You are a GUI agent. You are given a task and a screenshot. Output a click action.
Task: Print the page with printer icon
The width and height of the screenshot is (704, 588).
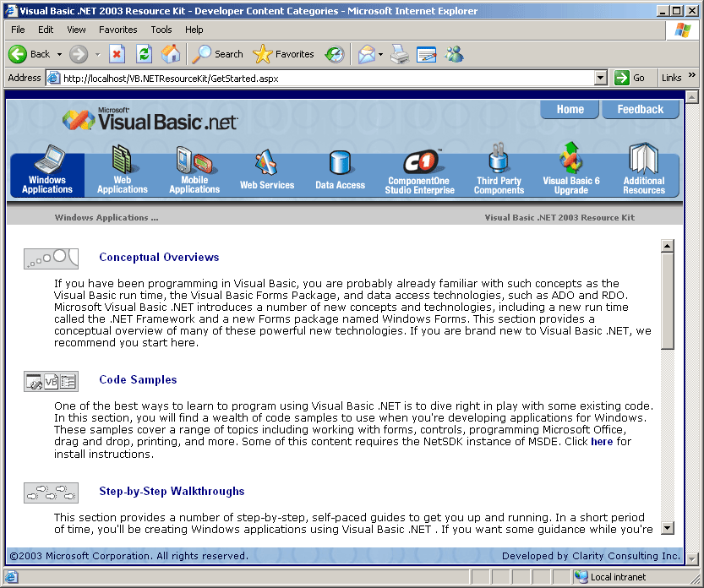400,54
